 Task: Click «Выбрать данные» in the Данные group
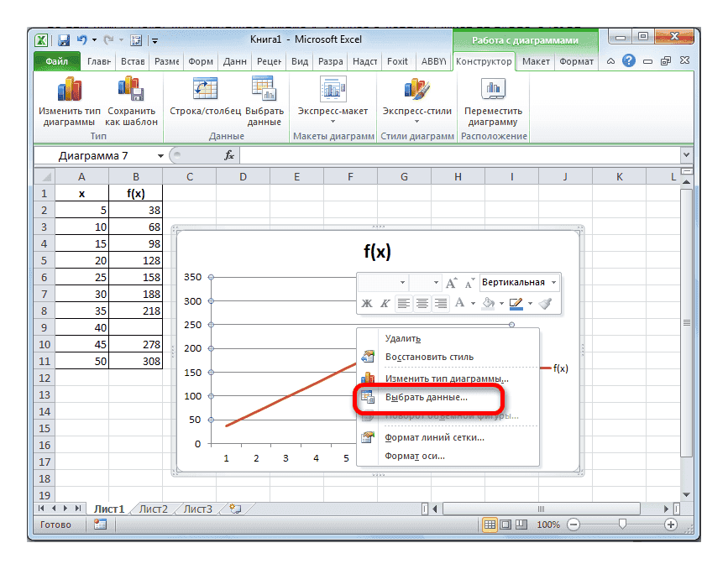[265, 91]
